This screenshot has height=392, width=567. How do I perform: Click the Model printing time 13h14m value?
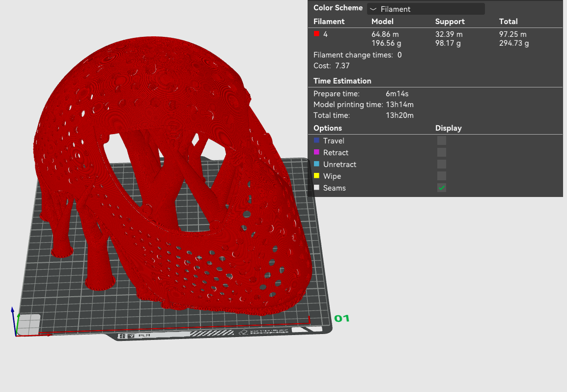click(x=399, y=105)
